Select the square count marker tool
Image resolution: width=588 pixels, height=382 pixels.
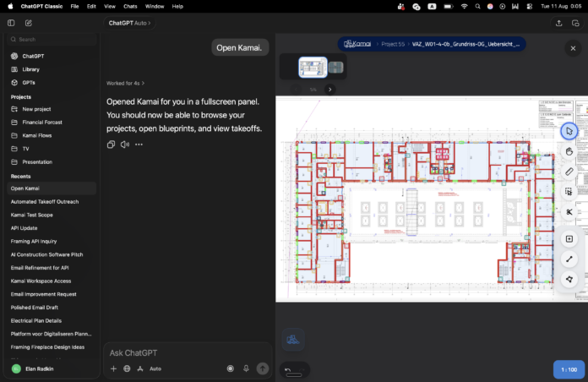569,239
